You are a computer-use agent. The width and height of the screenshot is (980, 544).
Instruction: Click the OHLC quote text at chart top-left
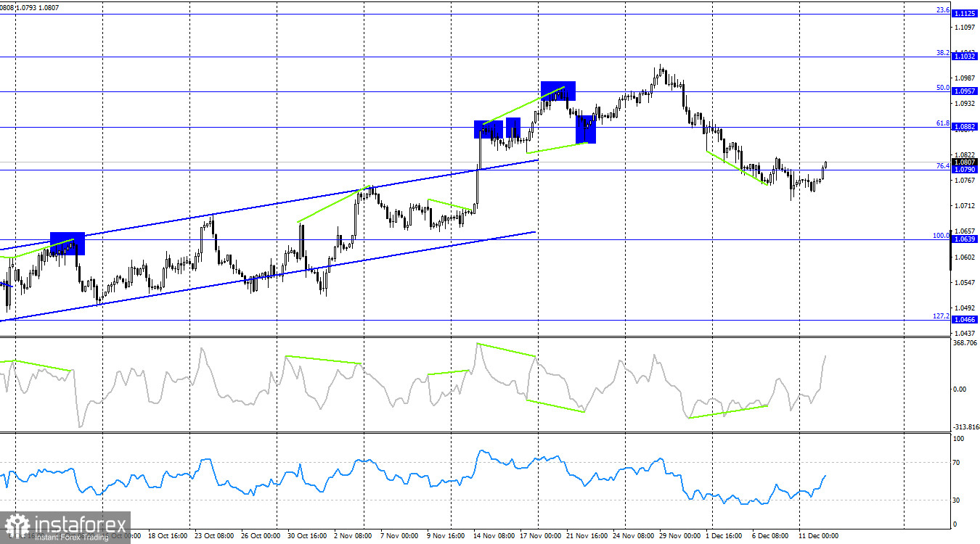coord(30,7)
